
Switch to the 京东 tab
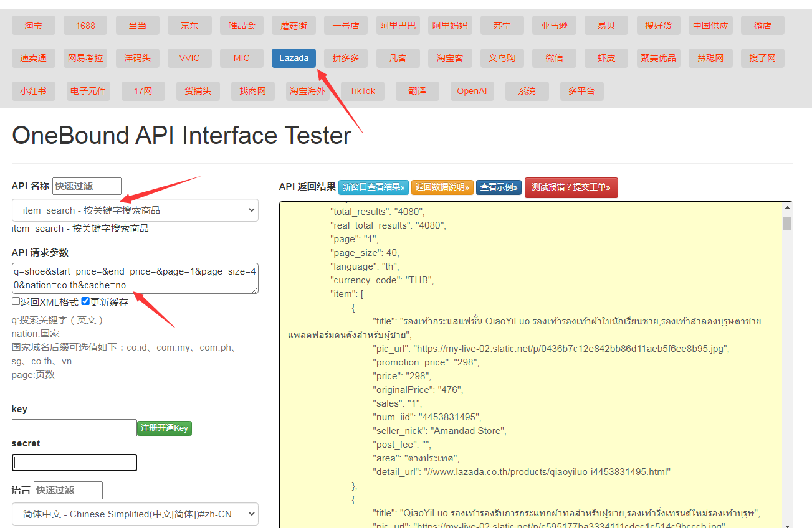pos(189,26)
